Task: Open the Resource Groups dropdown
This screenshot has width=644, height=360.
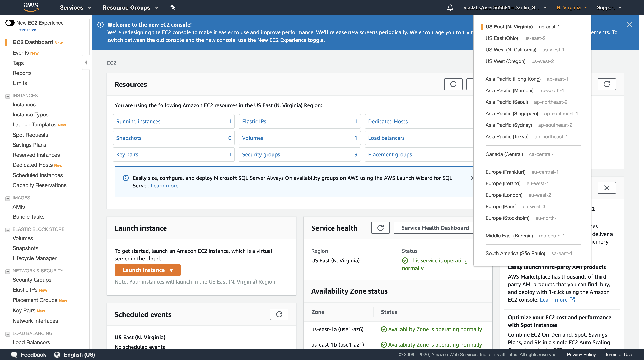Action: 130,7
